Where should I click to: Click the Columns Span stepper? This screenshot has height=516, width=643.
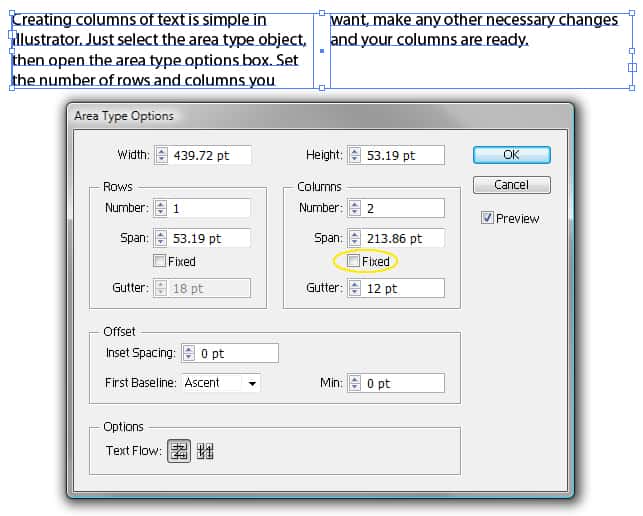point(355,238)
